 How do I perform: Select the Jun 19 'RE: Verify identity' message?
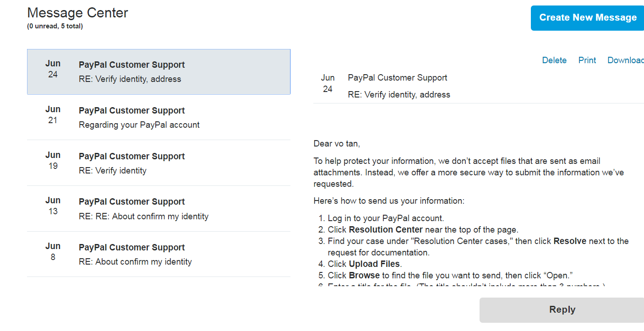coord(158,163)
